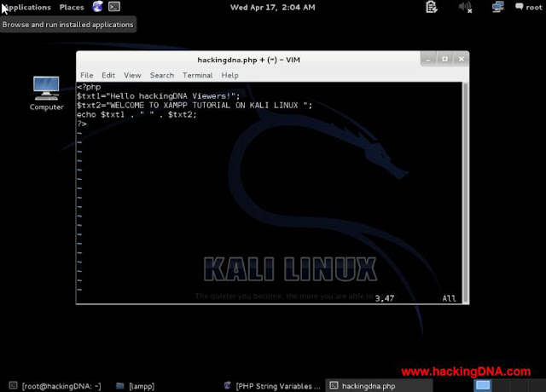Open the Applications menu
This screenshot has width=546, height=392.
coord(27,8)
